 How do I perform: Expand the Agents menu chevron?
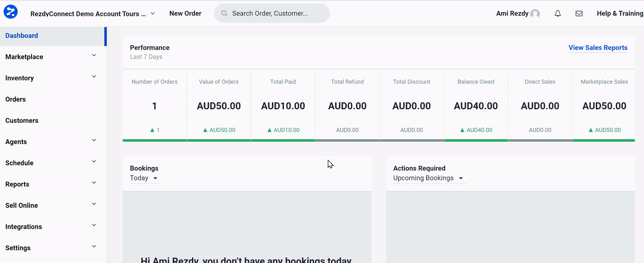coord(94,141)
